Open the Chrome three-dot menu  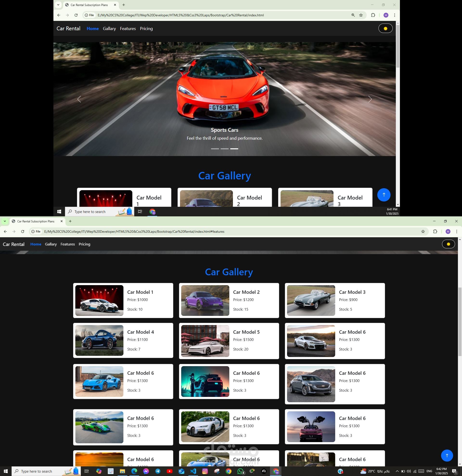[x=456, y=232]
